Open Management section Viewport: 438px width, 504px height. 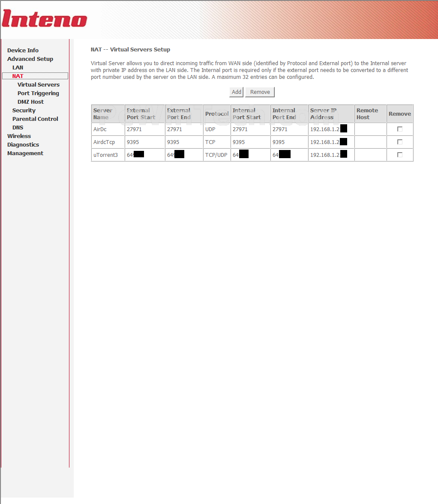[25, 153]
